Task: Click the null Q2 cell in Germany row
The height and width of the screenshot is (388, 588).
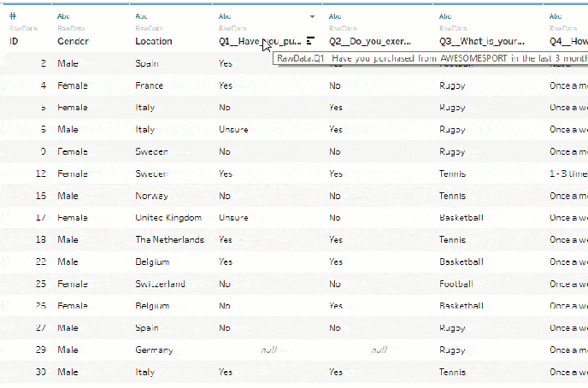Action: click(x=379, y=350)
